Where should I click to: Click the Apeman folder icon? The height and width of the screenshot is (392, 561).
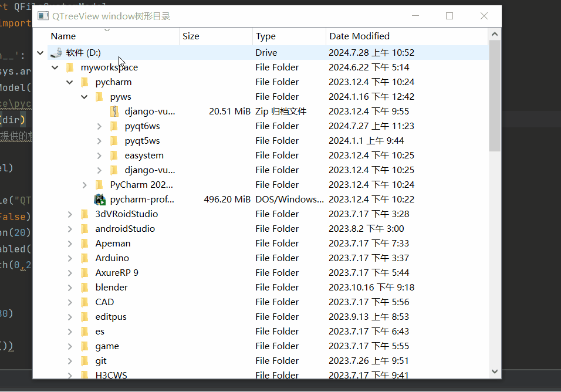(x=85, y=243)
